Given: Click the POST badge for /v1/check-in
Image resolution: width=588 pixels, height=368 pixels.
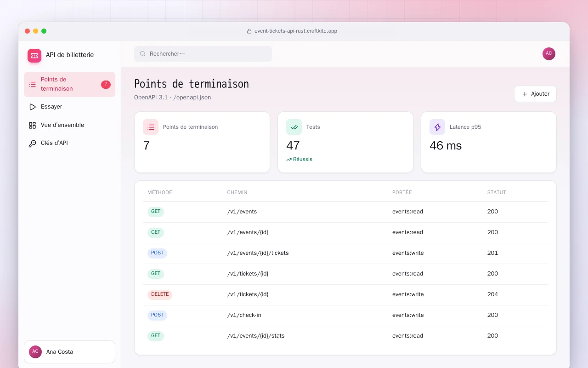Looking at the screenshot, I should [157, 315].
